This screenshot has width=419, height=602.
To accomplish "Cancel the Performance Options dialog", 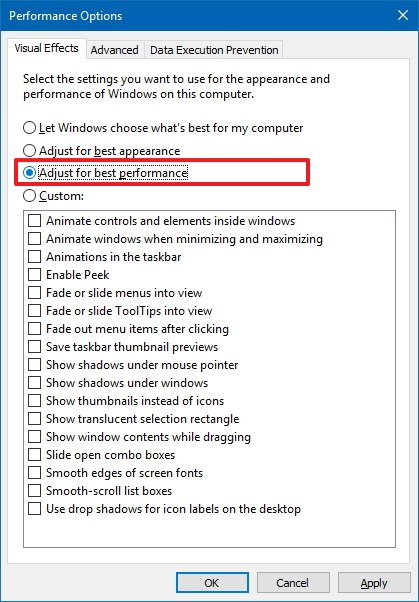I will [x=293, y=583].
